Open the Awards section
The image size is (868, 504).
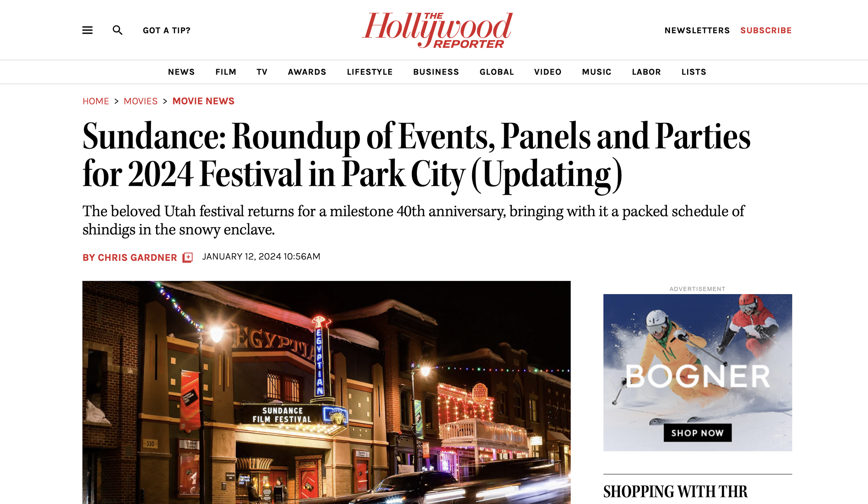(x=307, y=72)
